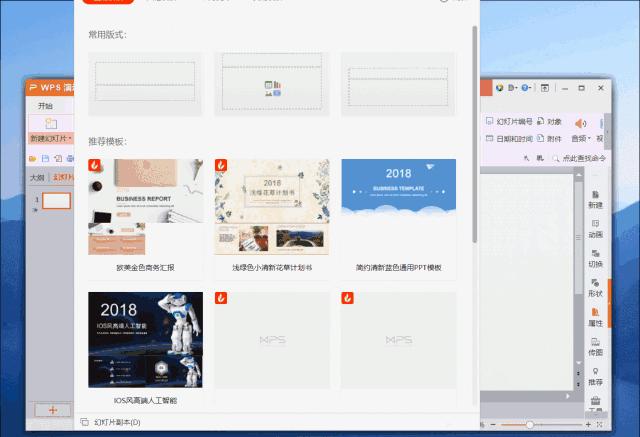Click the zoom out minus button
The width and height of the screenshot is (640, 437).
click(493, 425)
